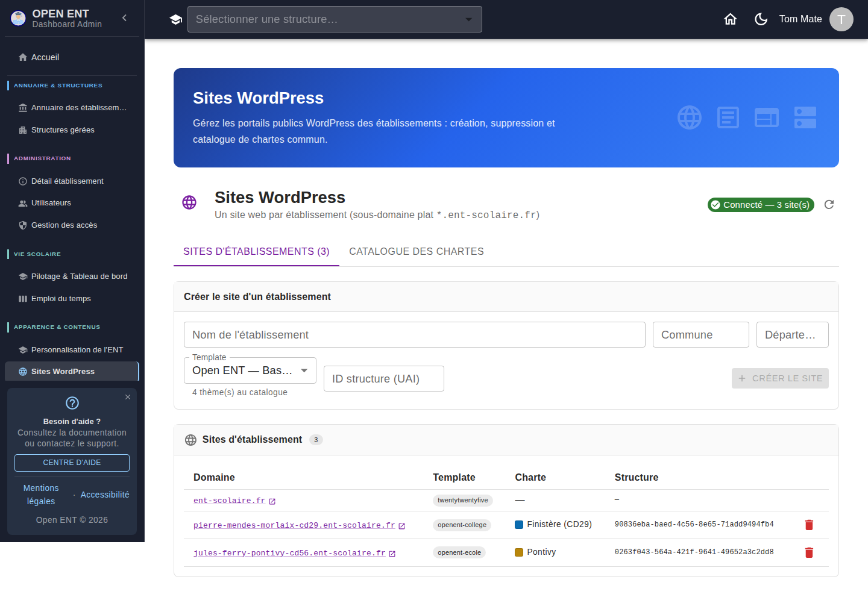The width and height of the screenshot is (868, 606).
Task: Open Emploi du temps sidebar item
Action: point(72,299)
